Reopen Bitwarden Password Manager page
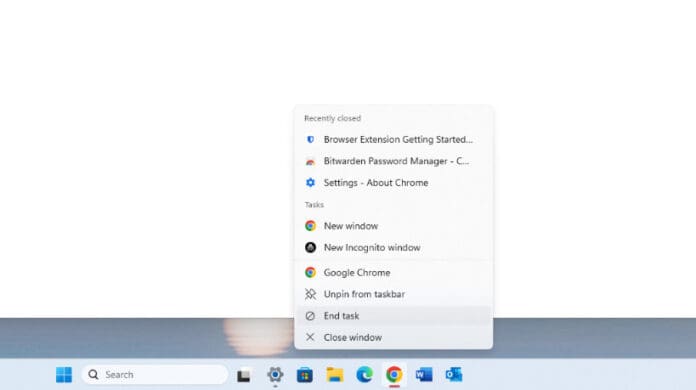 click(x=393, y=161)
